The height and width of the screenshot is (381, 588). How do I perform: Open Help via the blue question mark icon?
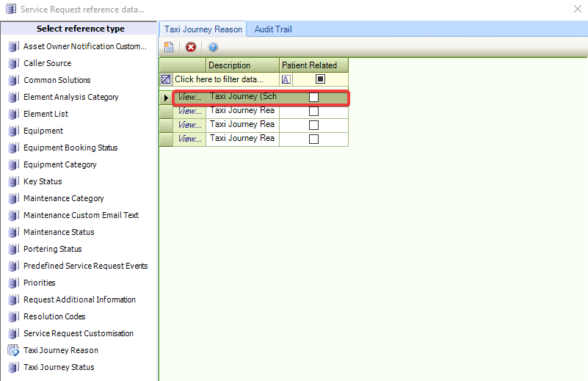pyautogui.click(x=213, y=47)
